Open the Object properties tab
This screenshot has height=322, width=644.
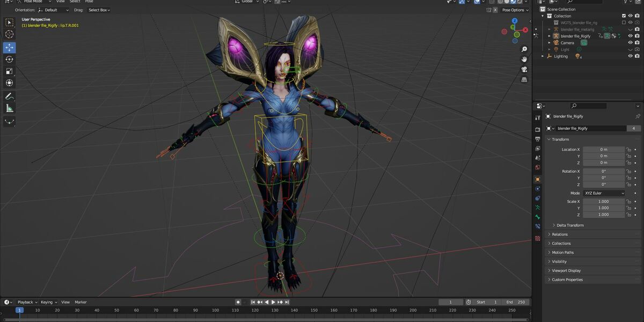(538, 179)
